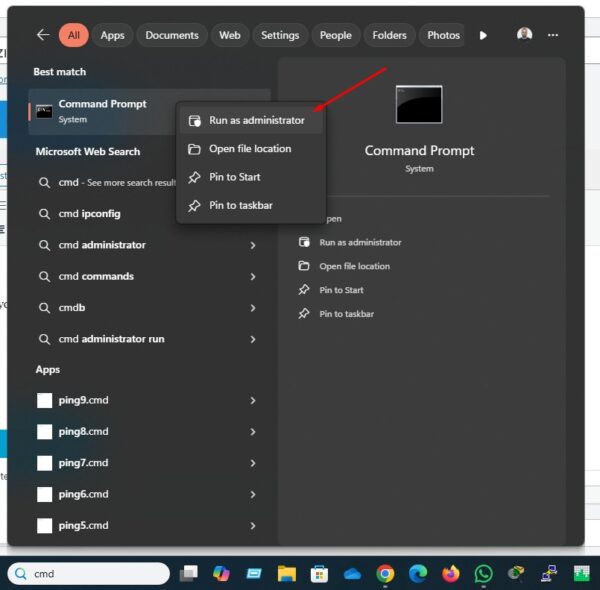Choose Pin to taskbar in context menu
The image size is (600, 590).
(251, 205)
